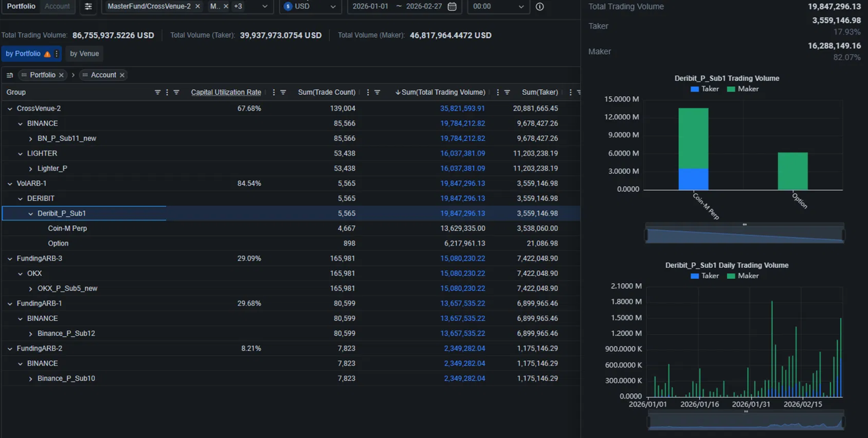Collapse BINANCE under CrossVenue-2
Viewport: 868px width, 438px height.
pos(20,124)
